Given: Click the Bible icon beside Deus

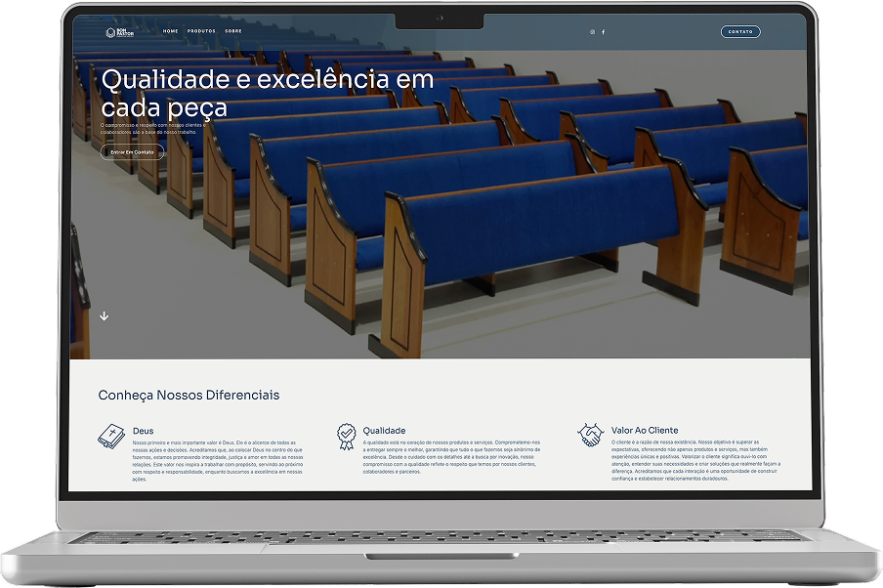Looking at the screenshot, I should click(x=109, y=437).
